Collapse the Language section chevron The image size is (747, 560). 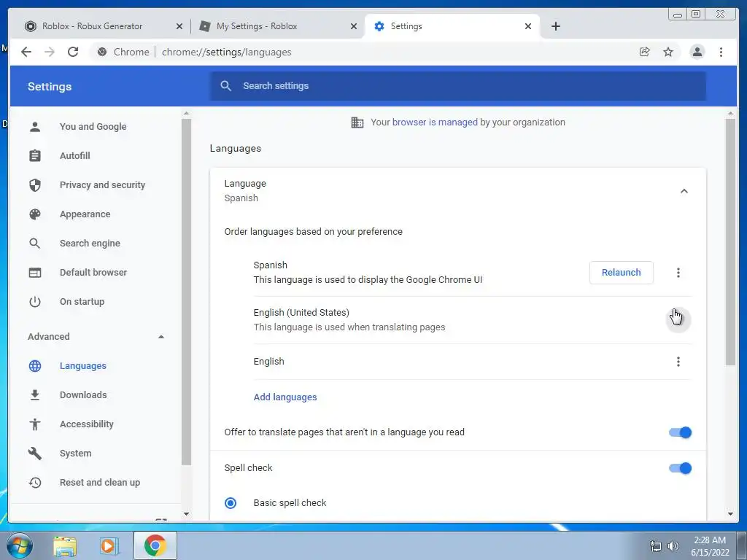click(x=684, y=191)
